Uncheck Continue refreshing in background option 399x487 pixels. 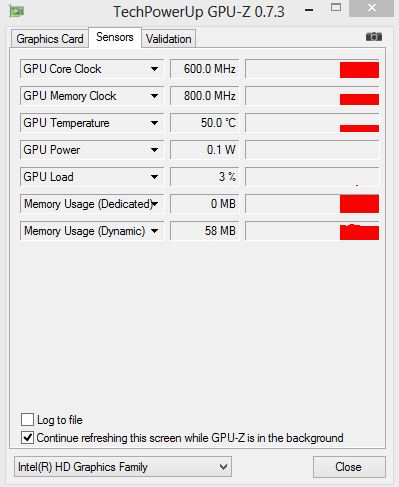click(27, 437)
